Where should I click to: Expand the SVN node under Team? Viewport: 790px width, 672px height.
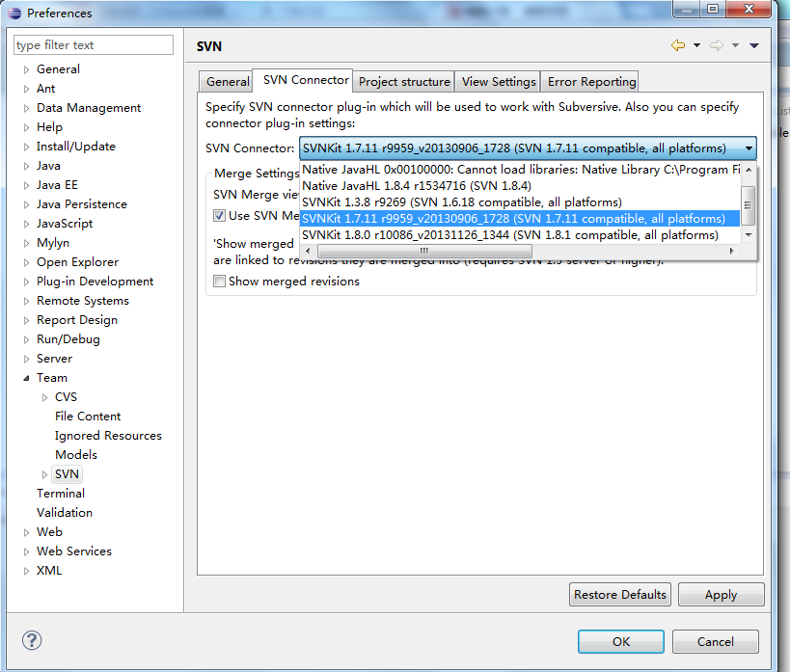[x=44, y=474]
